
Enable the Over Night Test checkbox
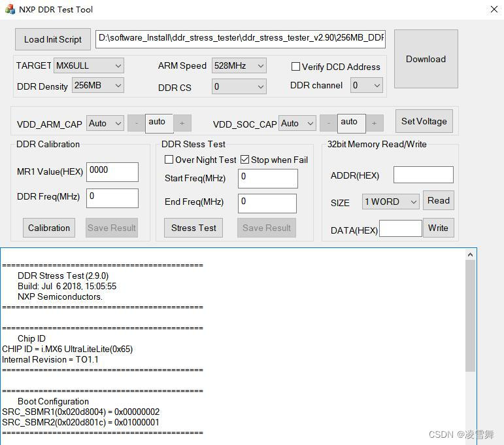tap(169, 160)
